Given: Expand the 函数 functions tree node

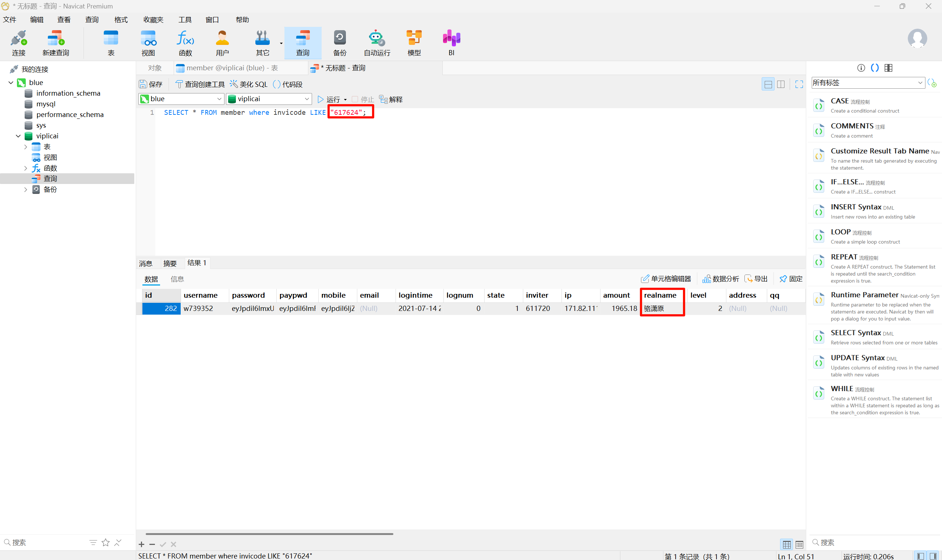Looking at the screenshot, I should (x=25, y=168).
